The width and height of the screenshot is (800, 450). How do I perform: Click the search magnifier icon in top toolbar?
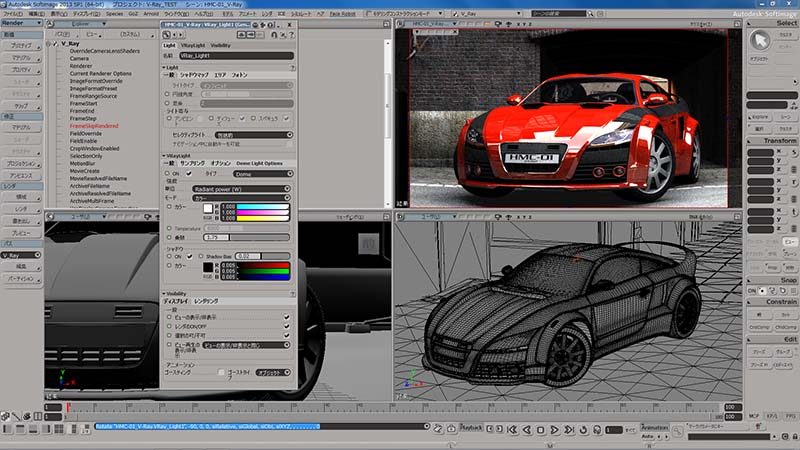coord(590,14)
